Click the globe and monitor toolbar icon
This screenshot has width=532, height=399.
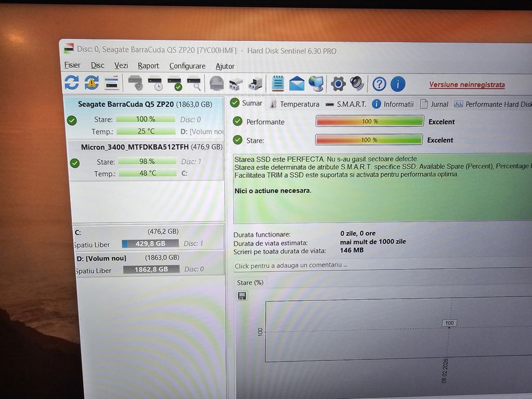316,83
